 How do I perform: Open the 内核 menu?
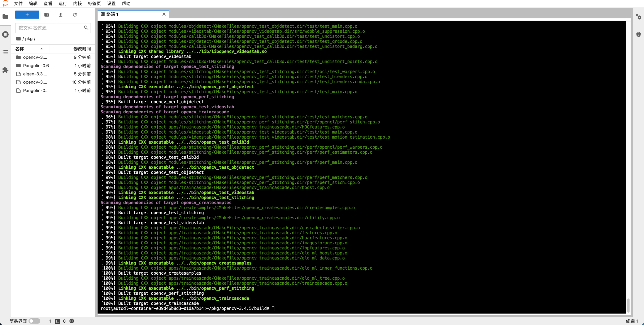(x=78, y=4)
